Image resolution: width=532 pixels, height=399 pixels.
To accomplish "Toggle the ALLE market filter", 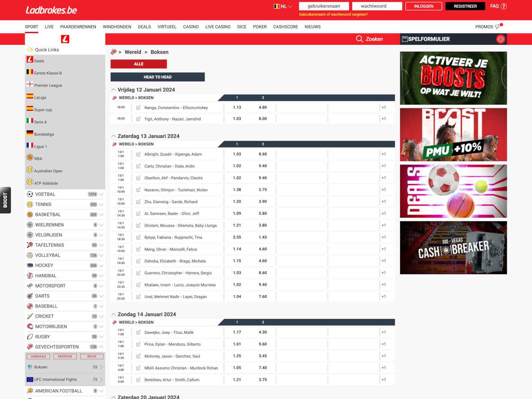I will click(x=139, y=64).
